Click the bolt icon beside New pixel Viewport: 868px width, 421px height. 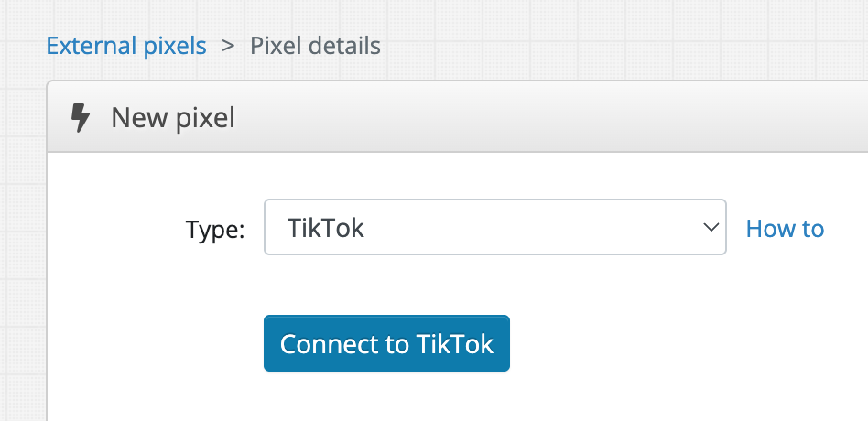coord(81,118)
